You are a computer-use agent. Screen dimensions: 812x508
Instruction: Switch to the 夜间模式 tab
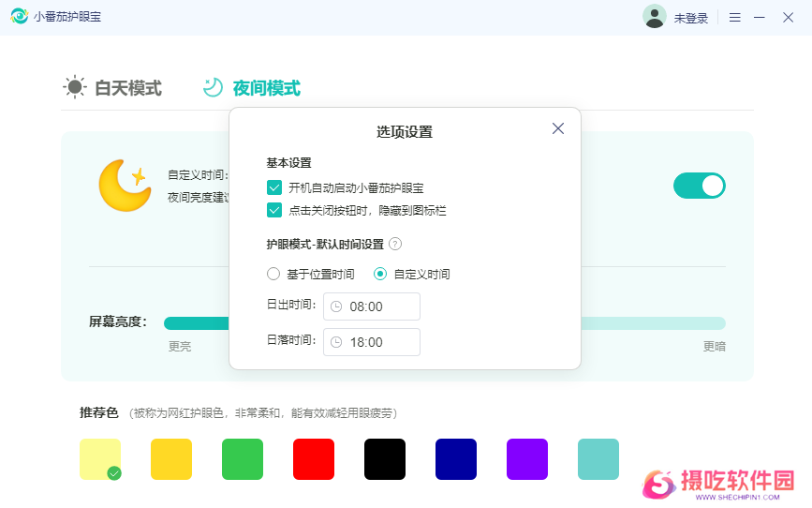click(x=252, y=88)
